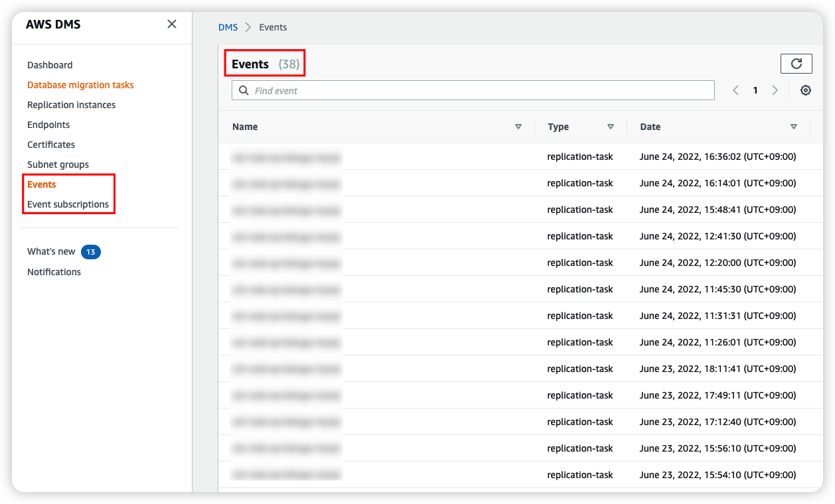Select page 1 in pagination
835x504 pixels.
755,90
